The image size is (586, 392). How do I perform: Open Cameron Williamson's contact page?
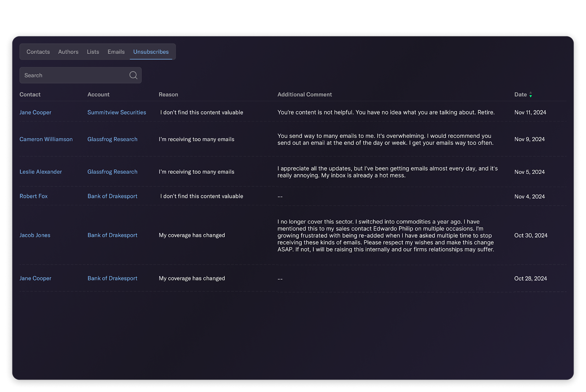(x=46, y=139)
